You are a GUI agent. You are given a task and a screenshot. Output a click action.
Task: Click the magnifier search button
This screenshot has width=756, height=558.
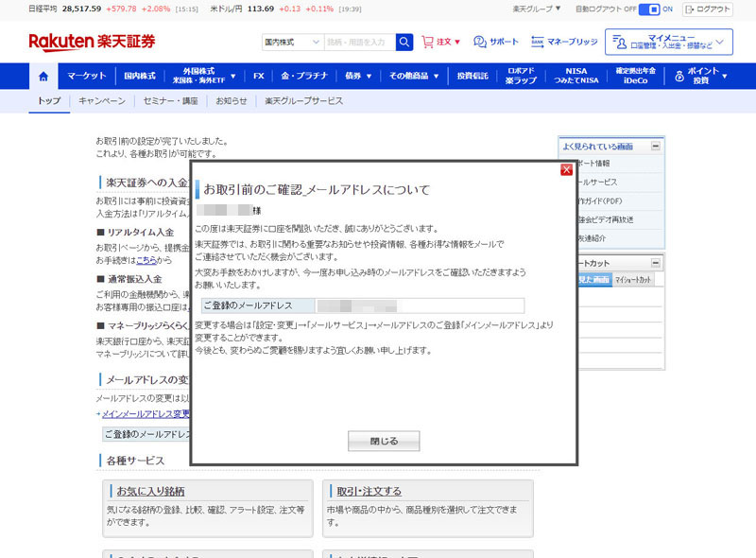tap(404, 43)
